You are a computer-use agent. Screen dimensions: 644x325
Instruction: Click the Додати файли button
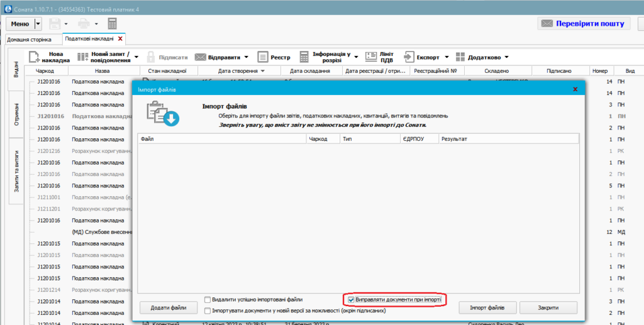(x=168, y=308)
